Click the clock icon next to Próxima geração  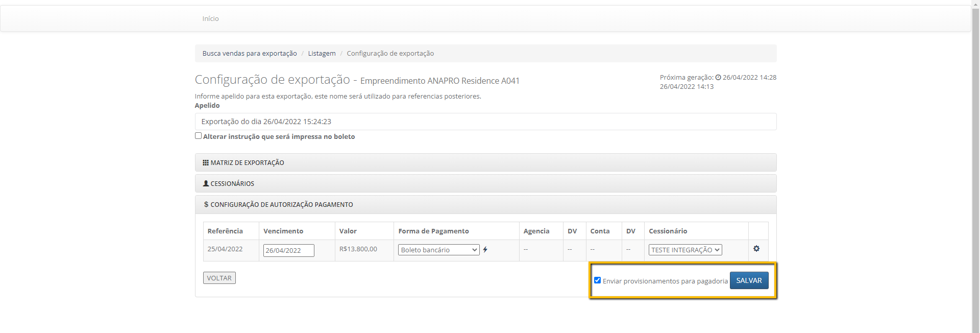pyautogui.click(x=718, y=78)
